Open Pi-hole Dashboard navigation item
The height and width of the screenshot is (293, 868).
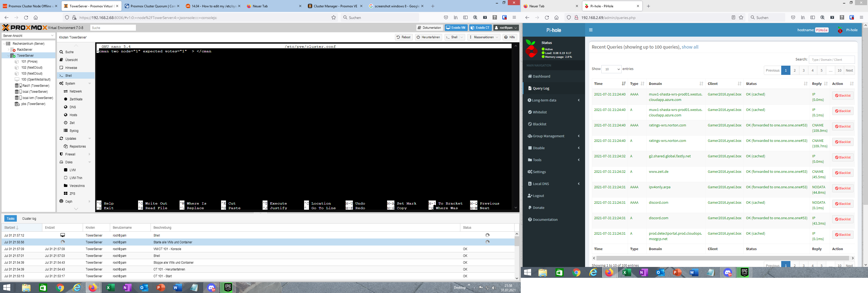541,76
